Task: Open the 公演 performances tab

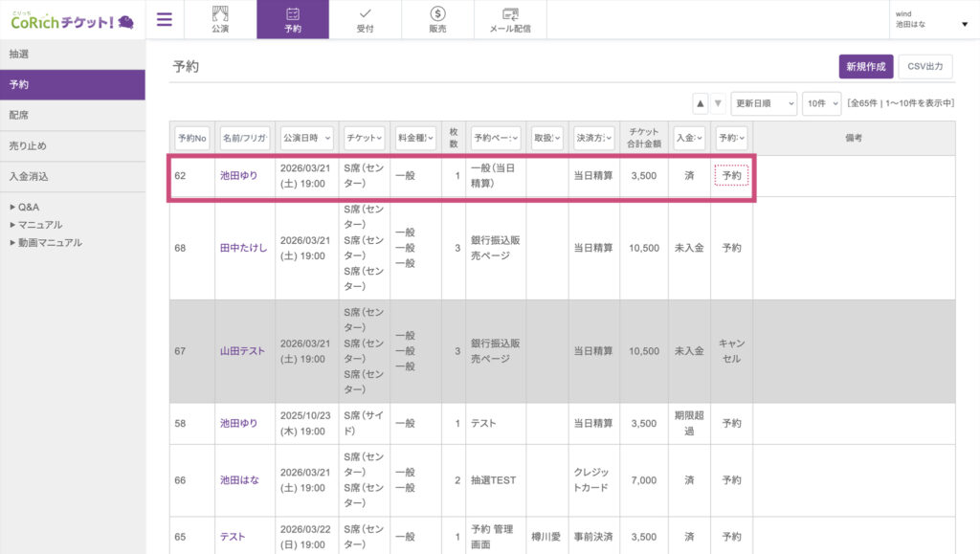Action: pos(220,19)
